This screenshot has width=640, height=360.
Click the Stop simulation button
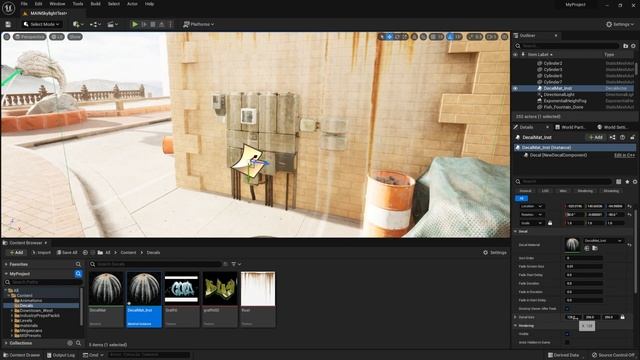(x=153, y=24)
